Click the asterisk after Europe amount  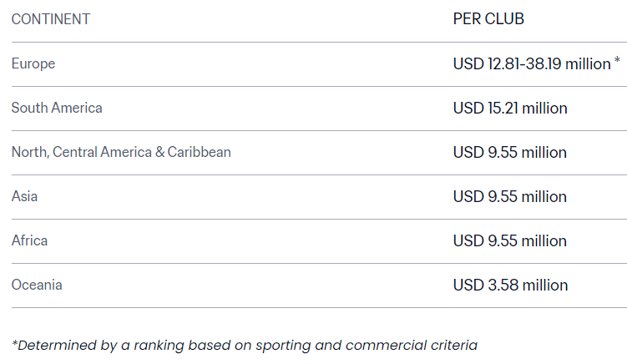point(617,60)
